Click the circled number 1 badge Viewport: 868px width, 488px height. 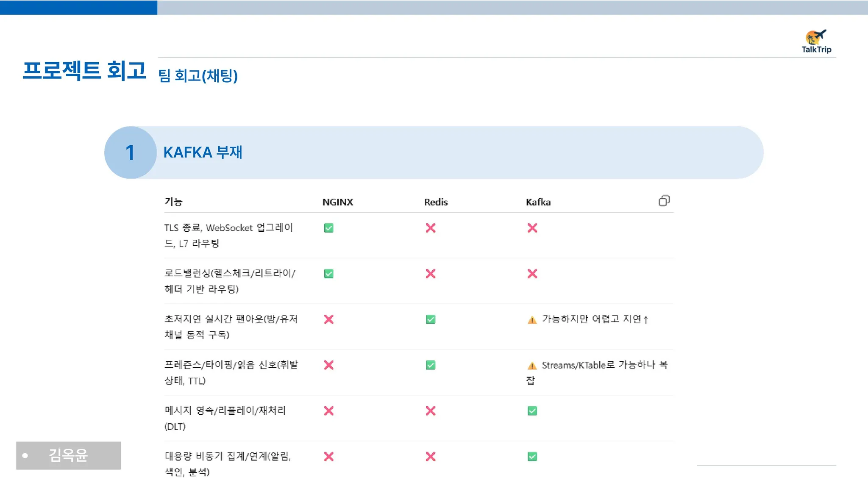click(x=131, y=152)
